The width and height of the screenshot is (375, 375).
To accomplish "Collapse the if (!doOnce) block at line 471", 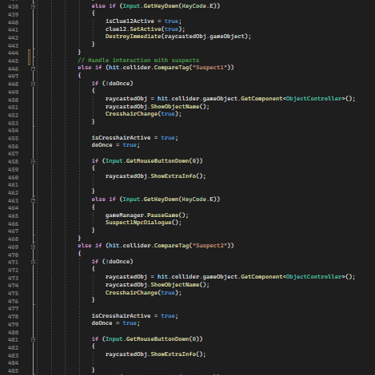I will click(x=33, y=262).
